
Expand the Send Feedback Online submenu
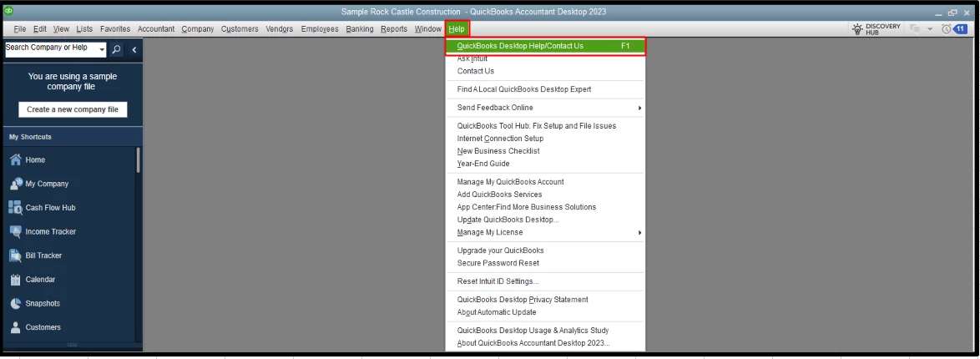639,108
